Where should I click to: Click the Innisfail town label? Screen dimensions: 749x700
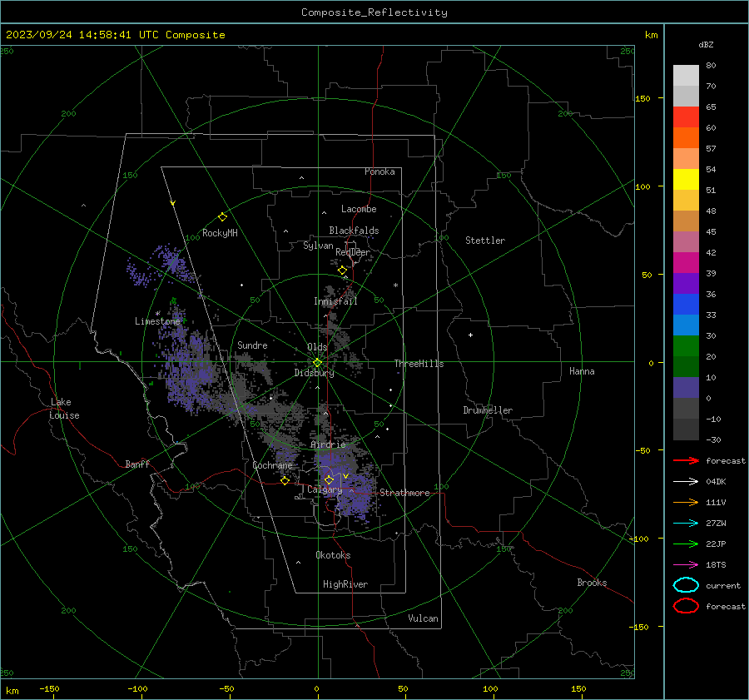point(335,301)
